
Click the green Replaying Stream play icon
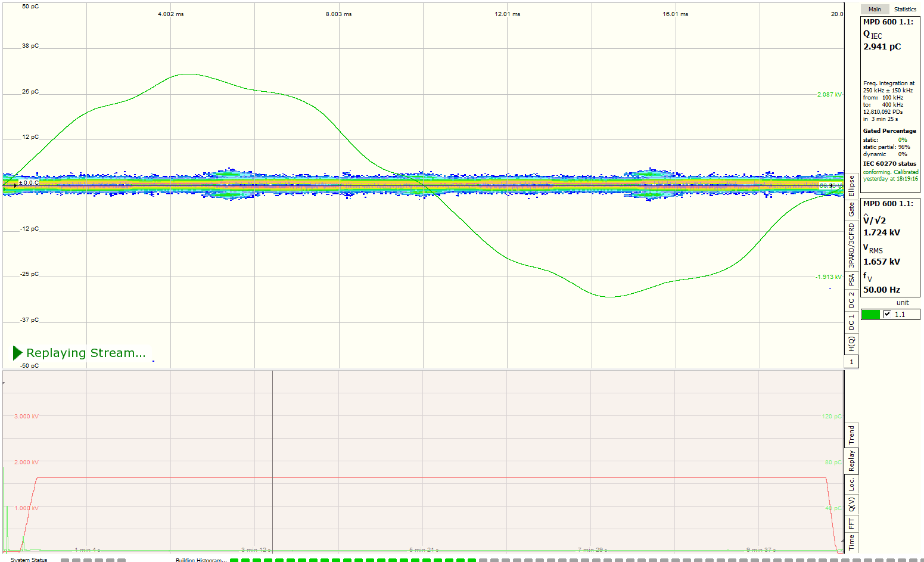(18, 353)
